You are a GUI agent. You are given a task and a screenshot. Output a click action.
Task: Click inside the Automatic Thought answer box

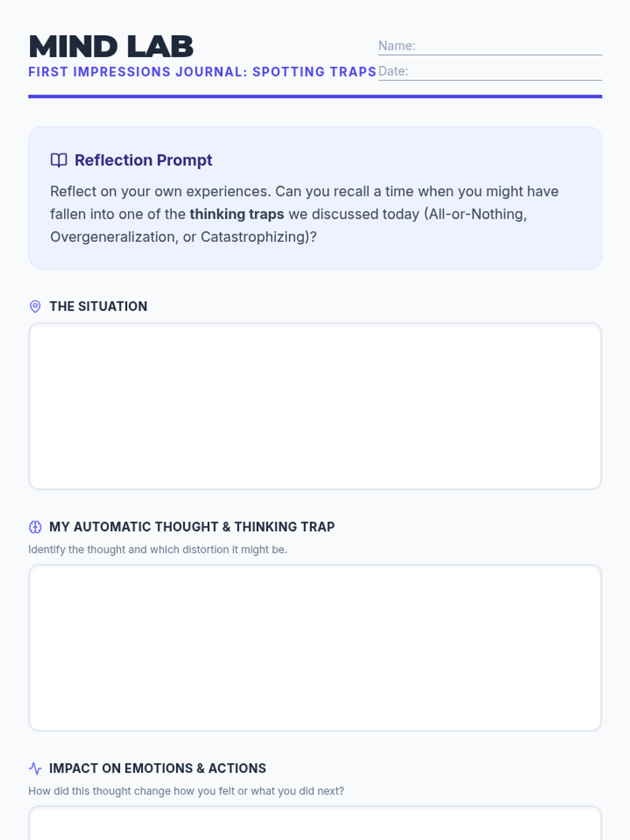pos(315,648)
